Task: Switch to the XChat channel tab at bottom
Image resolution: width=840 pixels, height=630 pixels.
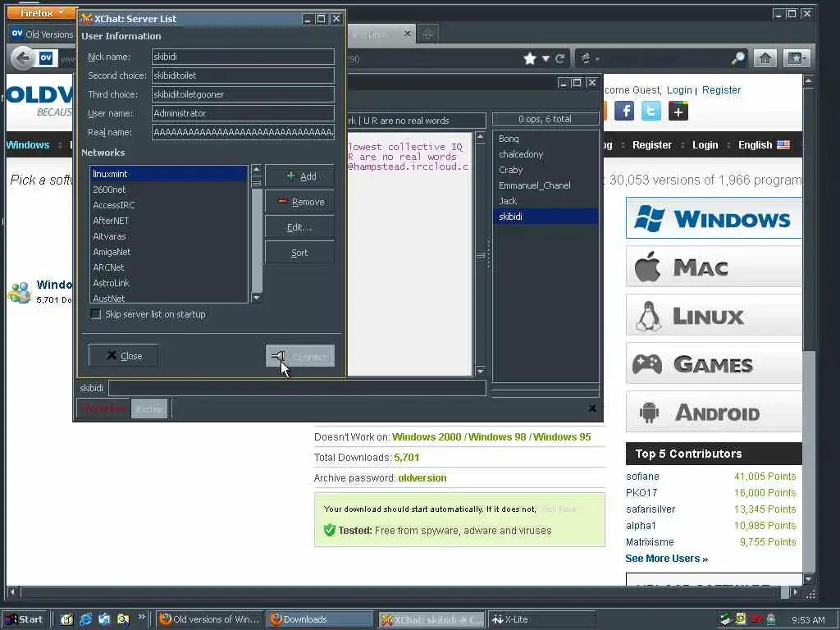Action: 149,409
